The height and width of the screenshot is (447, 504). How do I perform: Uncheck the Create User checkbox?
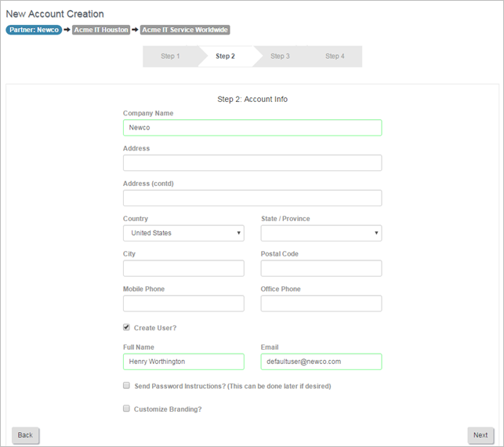point(127,327)
